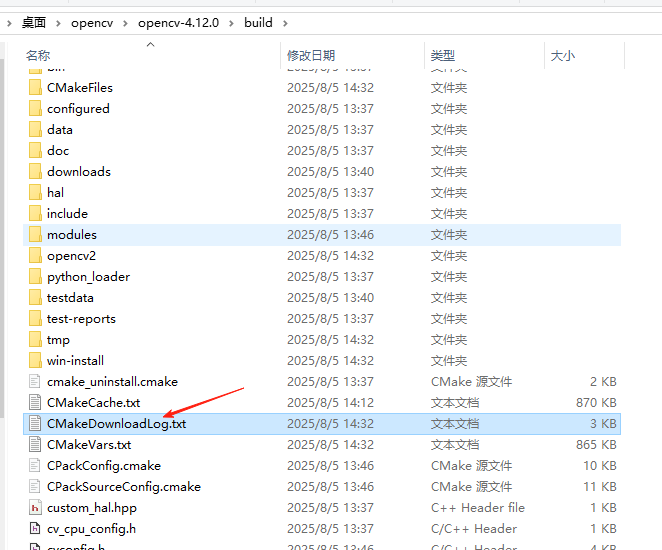Select file name custom_hal.hpp
Screen dimensions: 662x550
coord(92,508)
